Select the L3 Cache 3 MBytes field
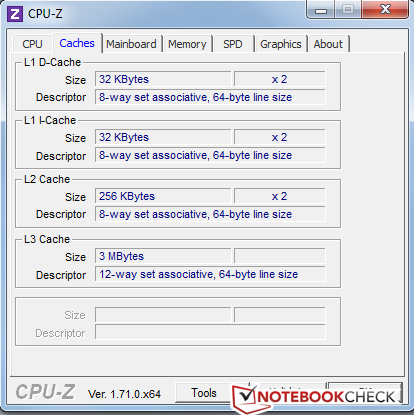This screenshot has height=415, width=414. tap(163, 256)
